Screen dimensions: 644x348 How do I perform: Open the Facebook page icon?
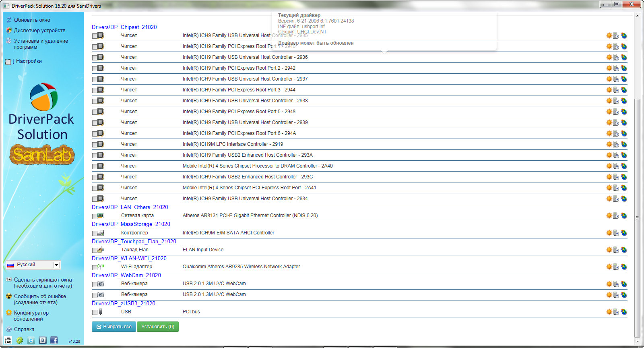coord(54,340)
